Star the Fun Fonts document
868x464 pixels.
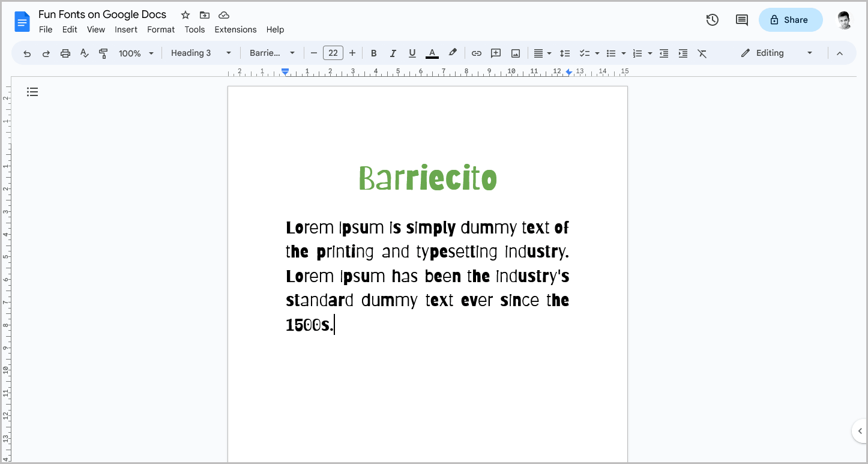(x=185, y=14)
